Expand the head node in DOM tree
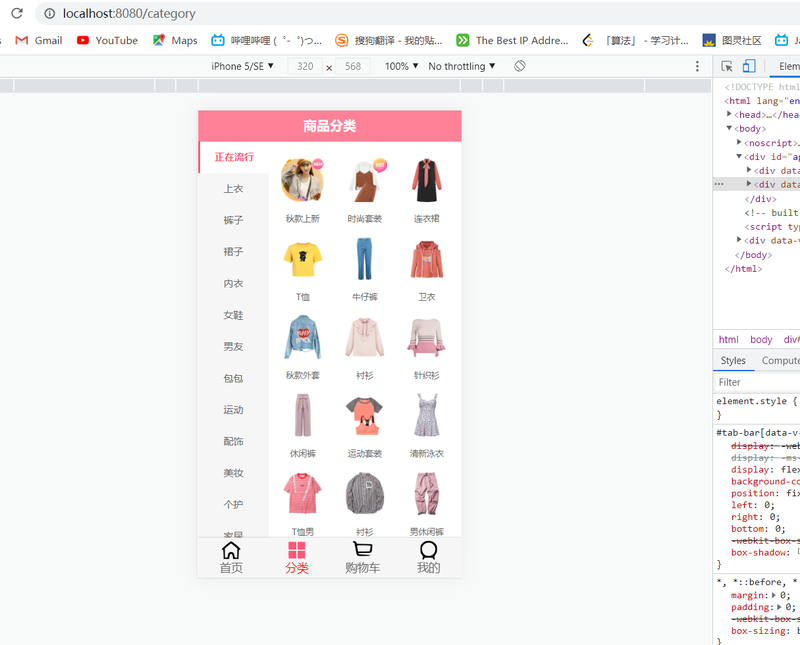This screenshot has height=645, width=800. point(729,114)
